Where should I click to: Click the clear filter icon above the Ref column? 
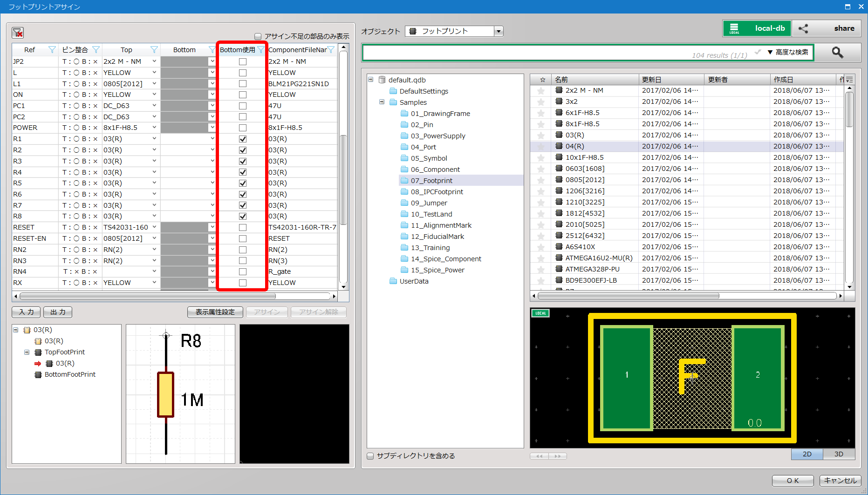[x=18, y=33]
